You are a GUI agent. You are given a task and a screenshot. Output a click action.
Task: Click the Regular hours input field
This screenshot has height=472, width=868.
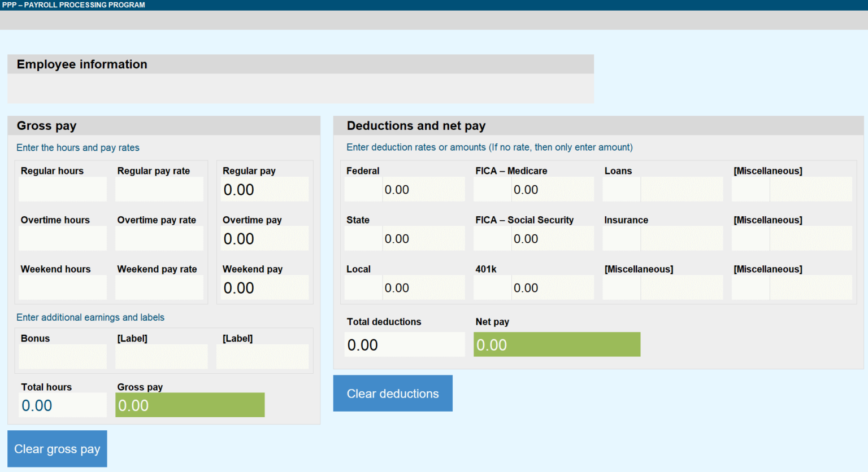coord(63,190)
